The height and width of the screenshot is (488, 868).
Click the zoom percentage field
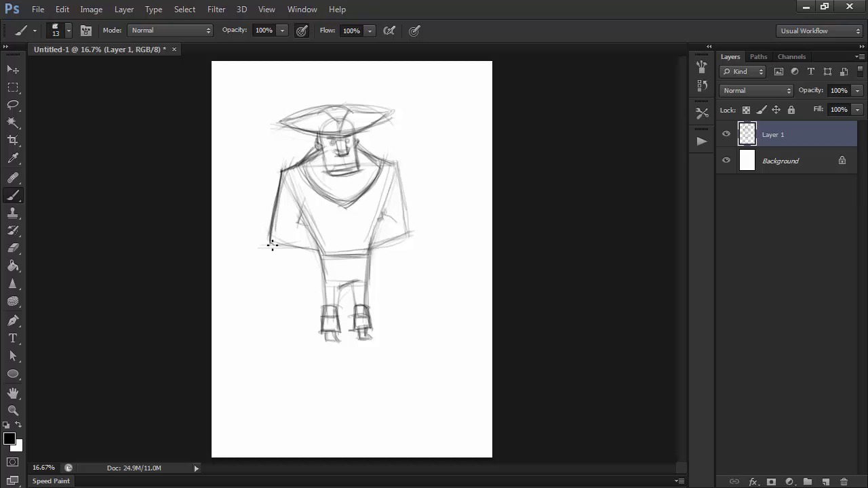click(x=43, y=468)
